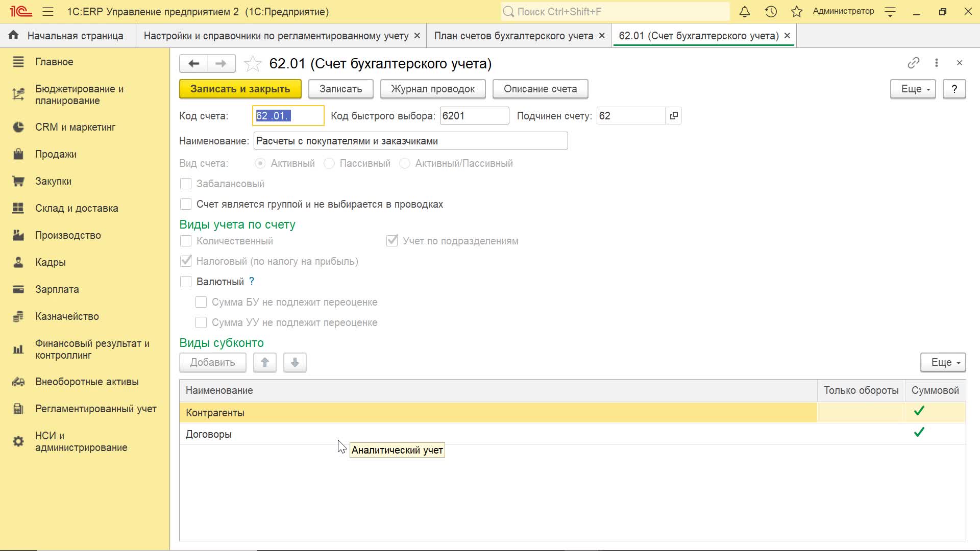Open Главное section in sidebar
Viewport: 980px width, 551px height.
click(54, 62)
